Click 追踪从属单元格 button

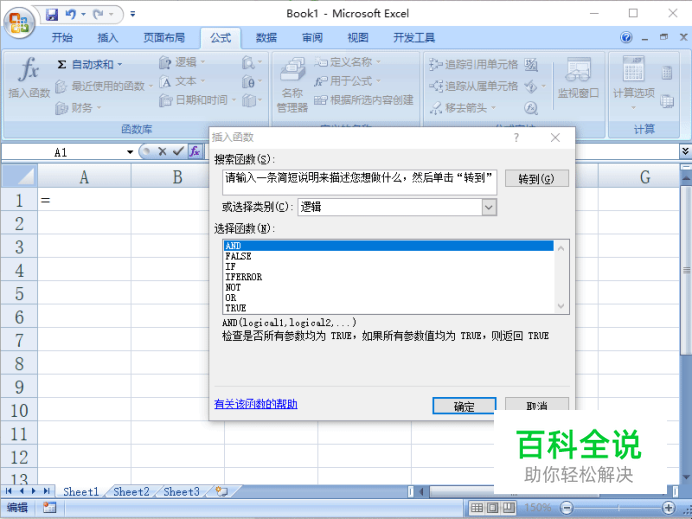pyautogui.click(x=473, y=86)
